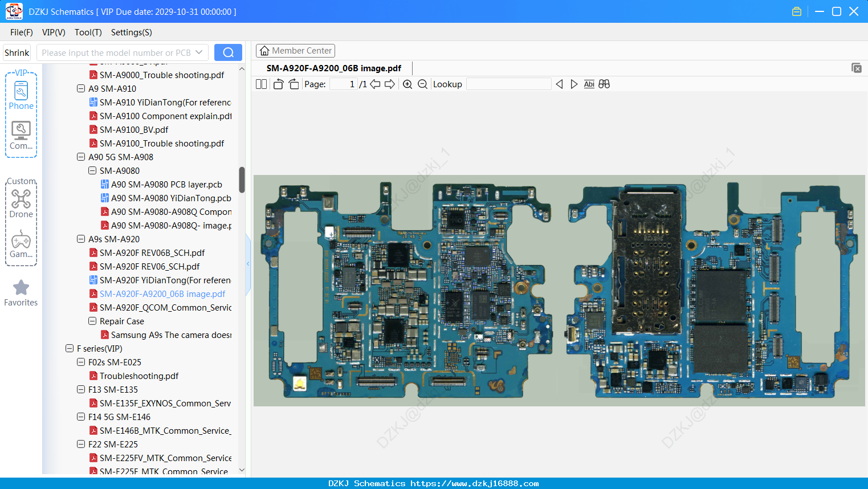Screen dimensions: 868x489
Task: Collapse the side panel via splitter handle
Action: click(248, 263)
